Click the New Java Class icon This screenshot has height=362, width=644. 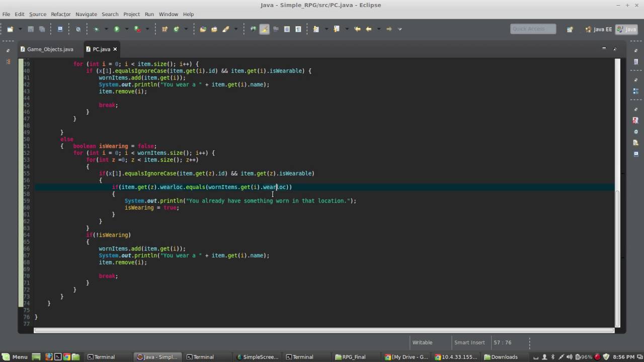(176, 29)
